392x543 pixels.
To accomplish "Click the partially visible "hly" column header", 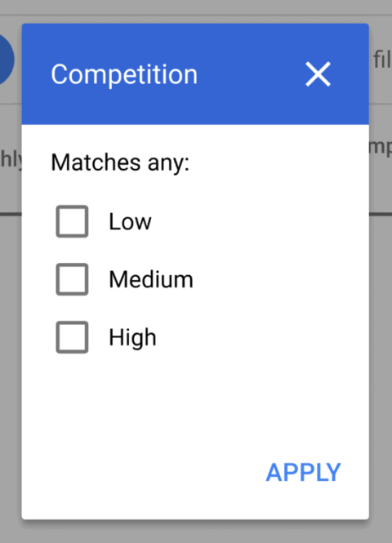I will pyautogui.click(x=11, y=158).
